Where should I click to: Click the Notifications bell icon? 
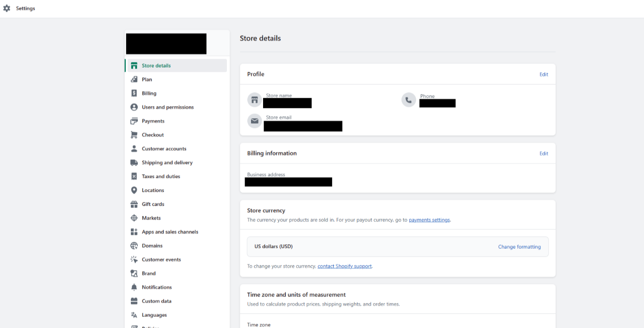[134, 287]
